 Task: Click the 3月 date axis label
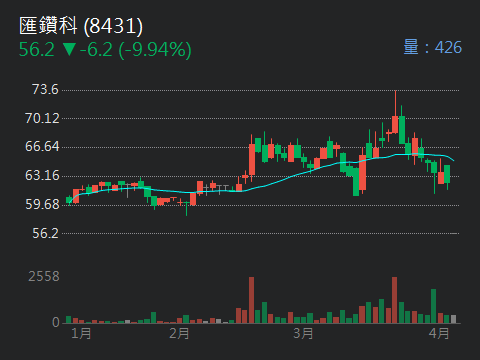(x=303, y=333)
